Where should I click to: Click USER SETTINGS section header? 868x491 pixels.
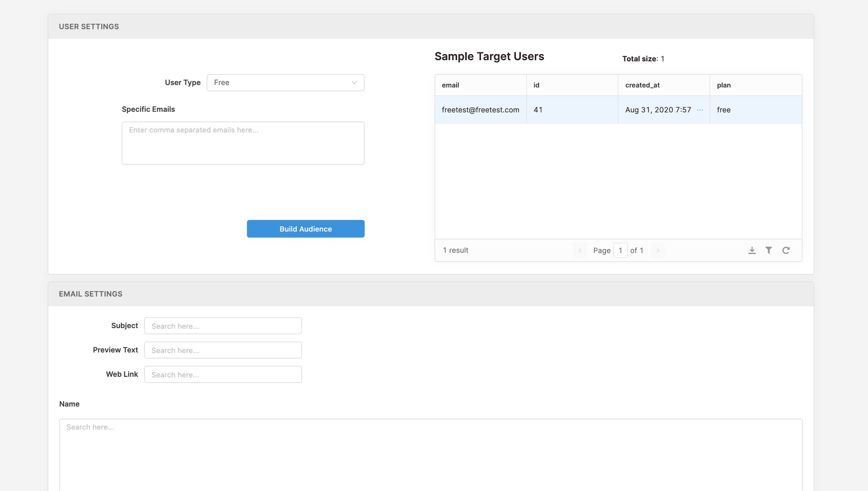pyautogui.click(x=89, y=26)
